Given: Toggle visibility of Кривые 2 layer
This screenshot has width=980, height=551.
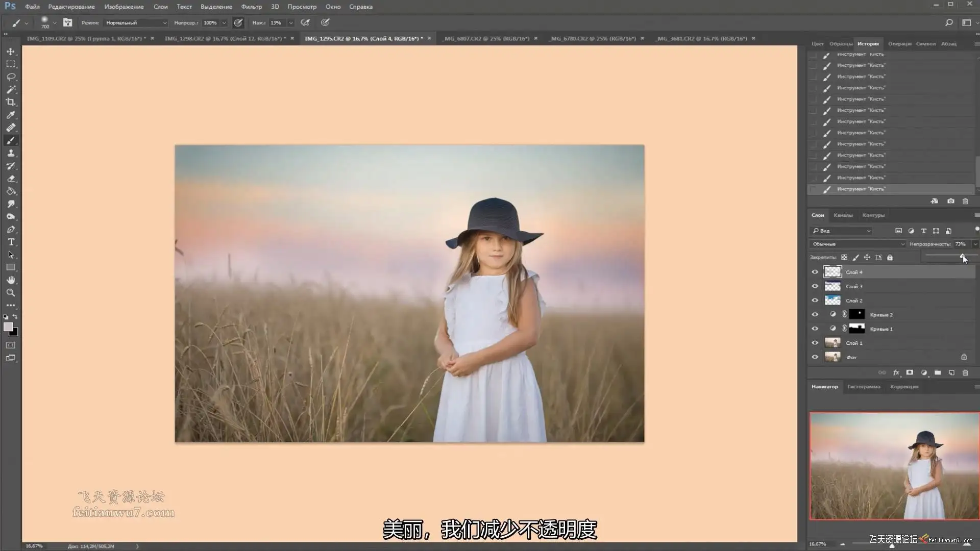Looking at the screenshot, I should (815, 315).
